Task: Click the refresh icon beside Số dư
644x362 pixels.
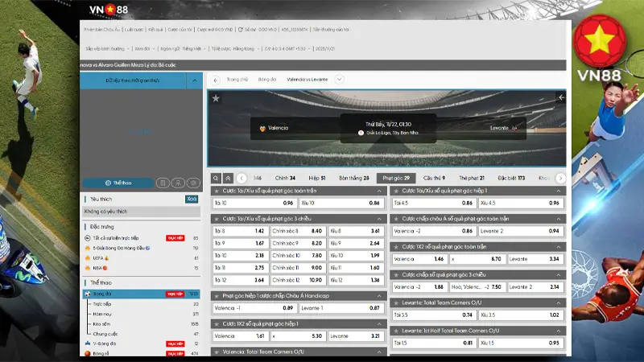Action: pos(238,29)
